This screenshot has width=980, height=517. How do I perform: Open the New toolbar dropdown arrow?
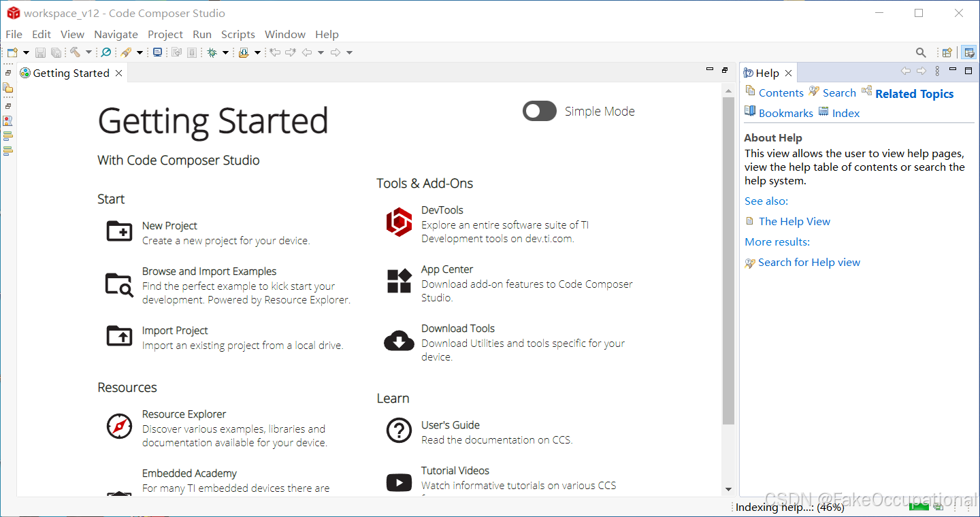tap(26, 52)
